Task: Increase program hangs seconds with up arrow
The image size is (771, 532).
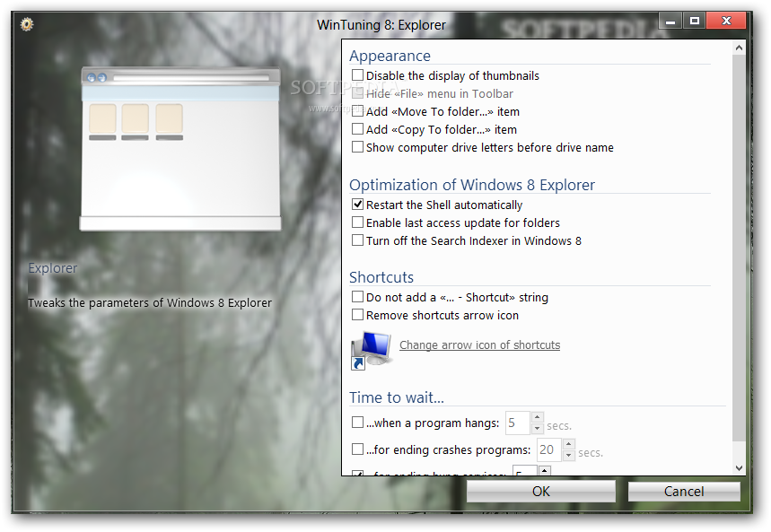Action: [537, 417]
